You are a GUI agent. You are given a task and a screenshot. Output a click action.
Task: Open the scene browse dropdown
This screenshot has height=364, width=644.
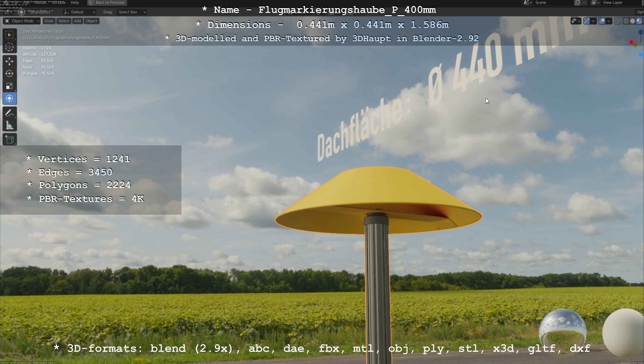[x=528, y=2]
